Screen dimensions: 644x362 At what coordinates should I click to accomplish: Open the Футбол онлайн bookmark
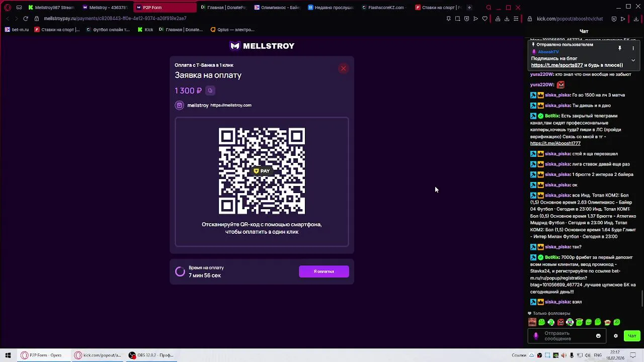point(108,30)
